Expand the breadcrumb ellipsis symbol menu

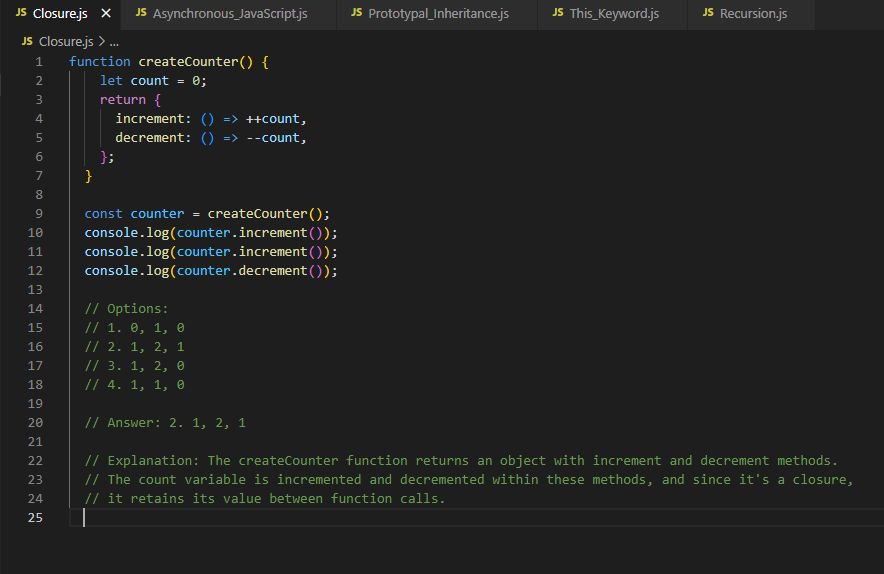113,42
